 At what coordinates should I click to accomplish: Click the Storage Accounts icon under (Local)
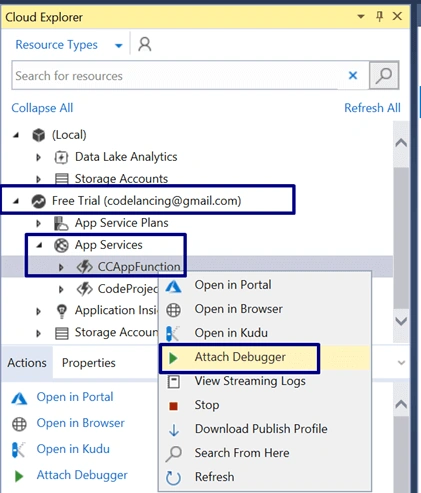pyautogui.click(x=62, y=179)
